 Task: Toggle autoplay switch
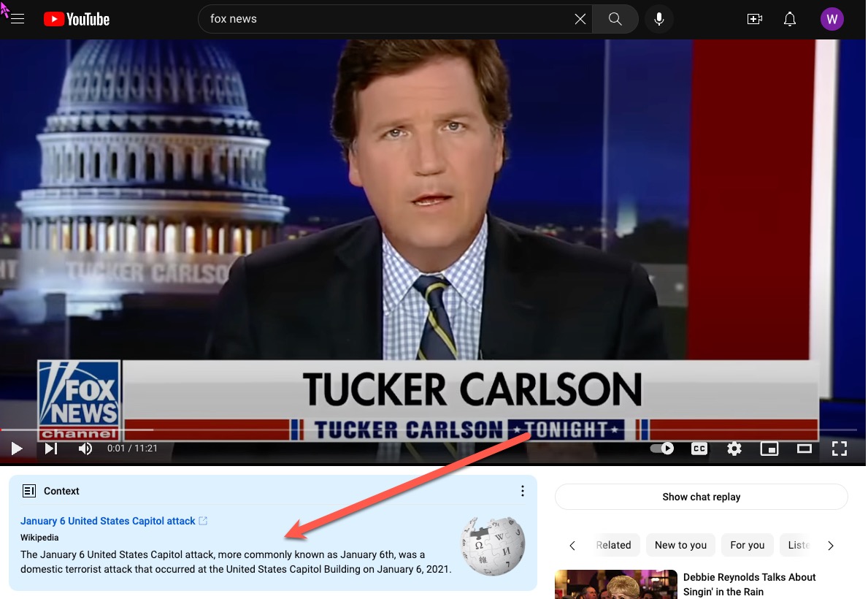tap(662, 449)
